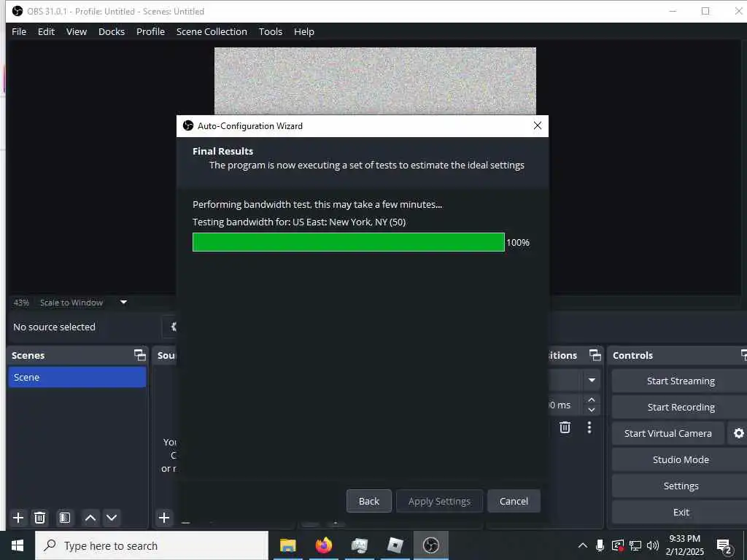The width and height of the screenshot is (747, 560).
Task: Open File Explorer from taskbar
Action: [x=287, y=545]
